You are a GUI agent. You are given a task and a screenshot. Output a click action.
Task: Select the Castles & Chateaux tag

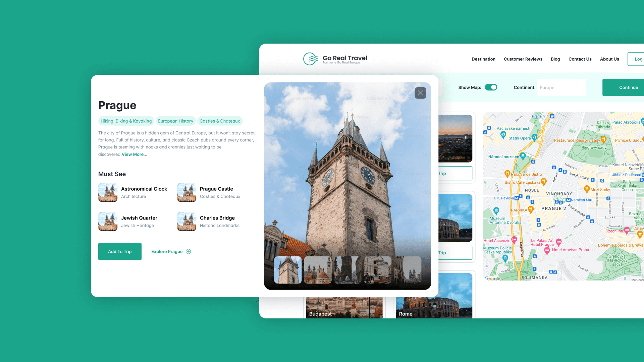coord(220,121)
